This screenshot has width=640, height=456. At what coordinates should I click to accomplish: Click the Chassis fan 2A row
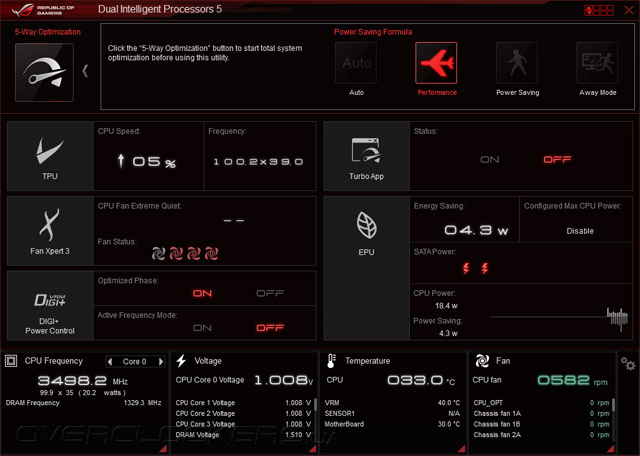(x=541, y=435)
